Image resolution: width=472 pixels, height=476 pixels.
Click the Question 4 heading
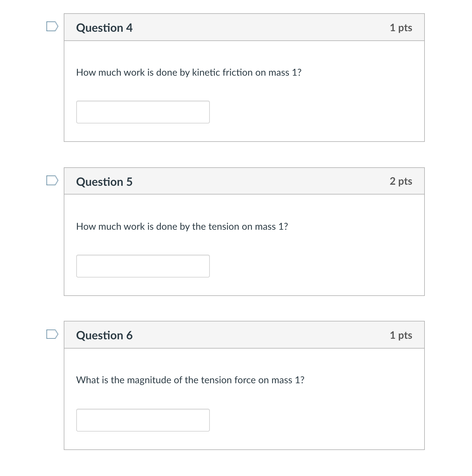104,28
